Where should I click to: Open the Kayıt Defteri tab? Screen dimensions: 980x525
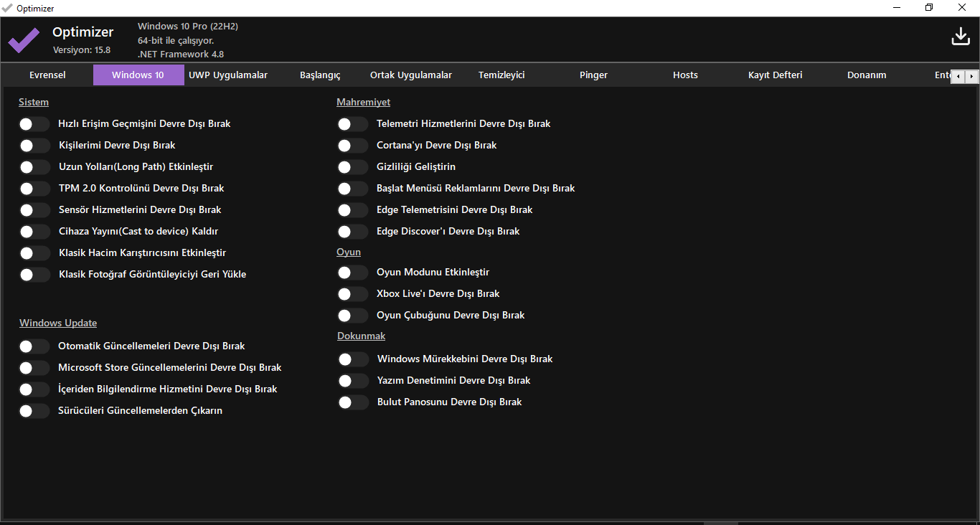[x=776, y=75]
